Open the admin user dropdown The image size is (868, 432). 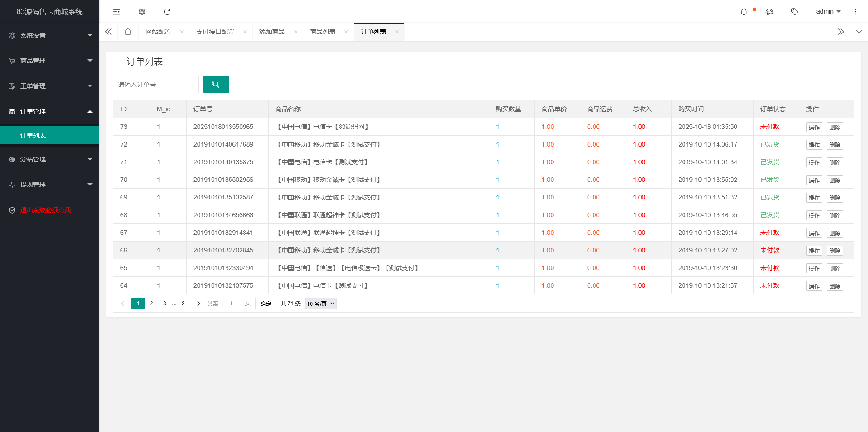(828, 12)
